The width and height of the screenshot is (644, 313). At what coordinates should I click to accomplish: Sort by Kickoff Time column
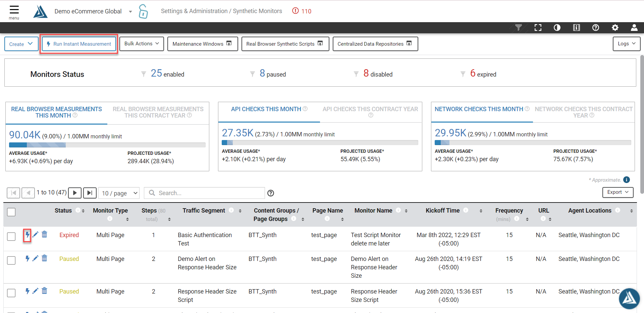pyautogui.click(x=481, y=211)
